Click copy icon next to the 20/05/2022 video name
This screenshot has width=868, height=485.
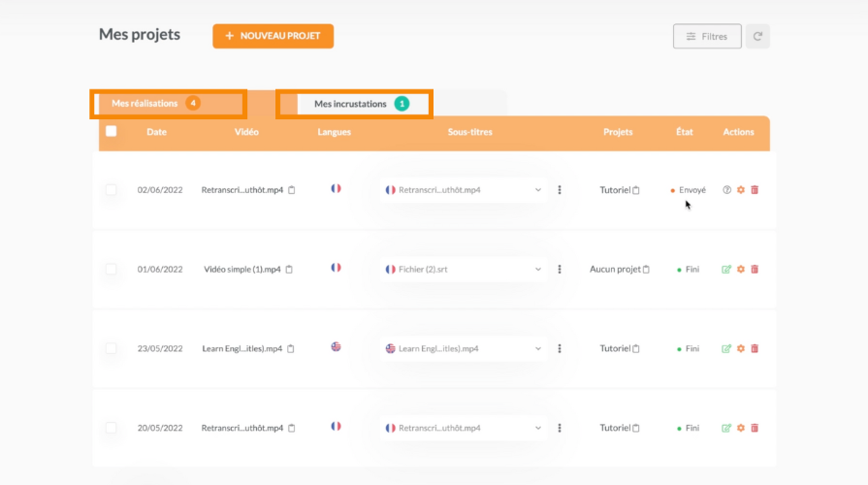coord(292,428)
